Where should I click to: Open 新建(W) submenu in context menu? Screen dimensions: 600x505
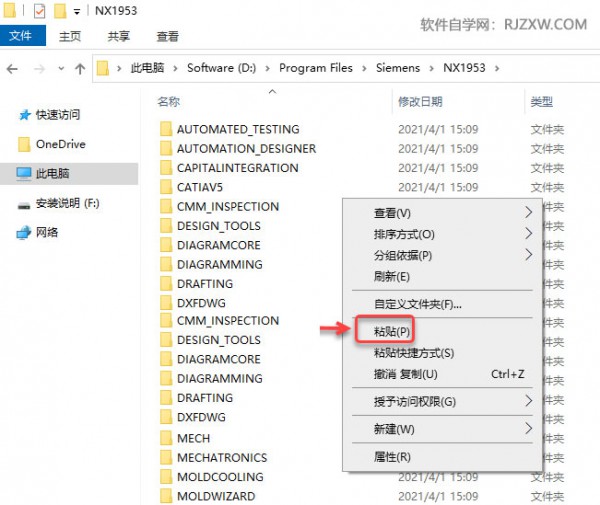tap(442, 429)
